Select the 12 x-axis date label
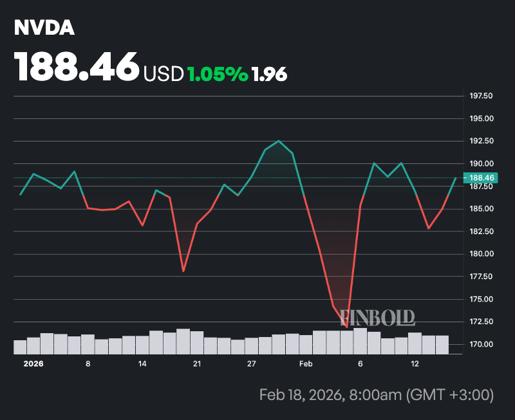This screenshot has height=420, width=515. [415, 363]
